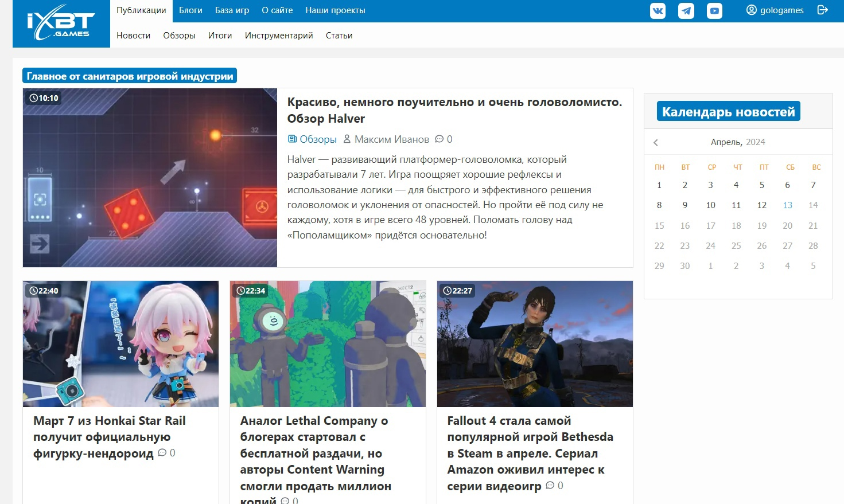Viewport: 844px width, 504px height.
Task: Click comment icon on Fallout 4 article
Action: (550, 486)
